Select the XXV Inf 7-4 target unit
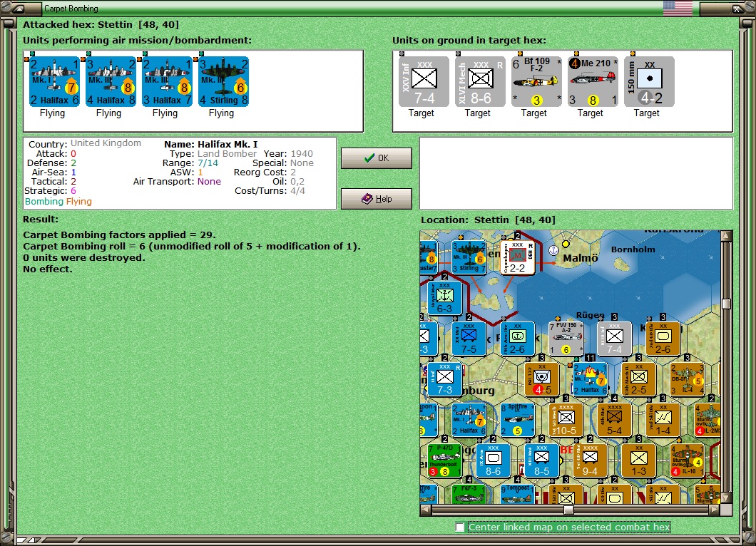This screenshot has height=546, width=756. [424, 81]
